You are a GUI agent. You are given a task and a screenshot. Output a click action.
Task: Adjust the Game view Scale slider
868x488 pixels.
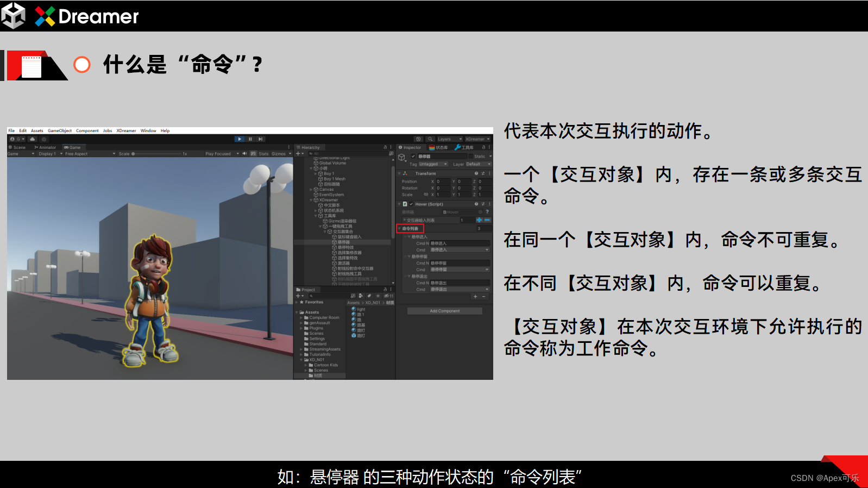pyautogui.click(x=157, y=154)
